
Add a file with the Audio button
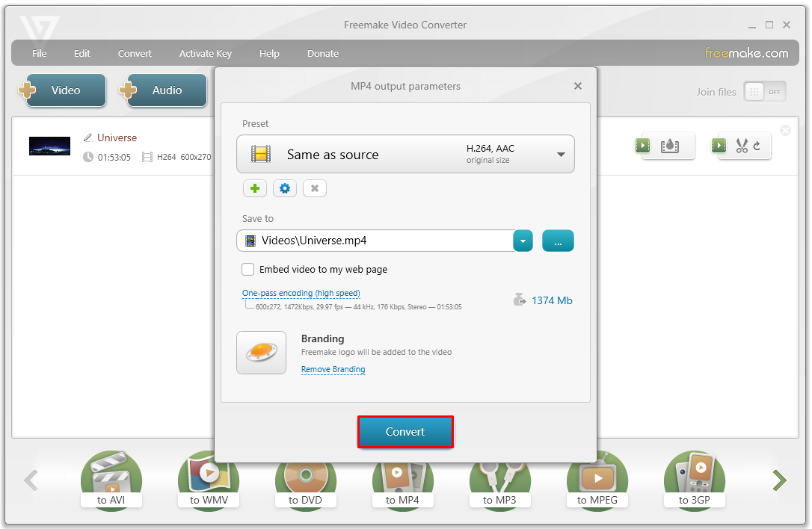(164, 90)
